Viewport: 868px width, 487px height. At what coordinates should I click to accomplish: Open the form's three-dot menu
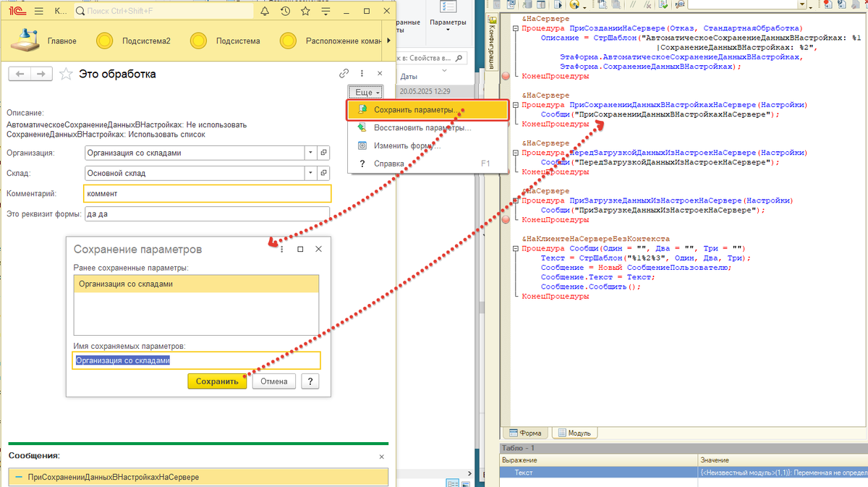pyautogui.click(x=362, y=74)
